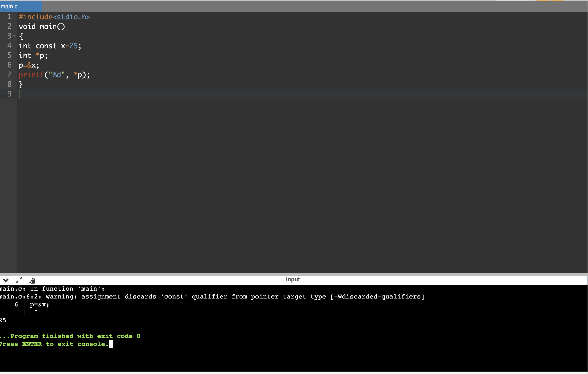
Task: Click 'Press ENTER to exit console' prompt
Action: [54, 344]
